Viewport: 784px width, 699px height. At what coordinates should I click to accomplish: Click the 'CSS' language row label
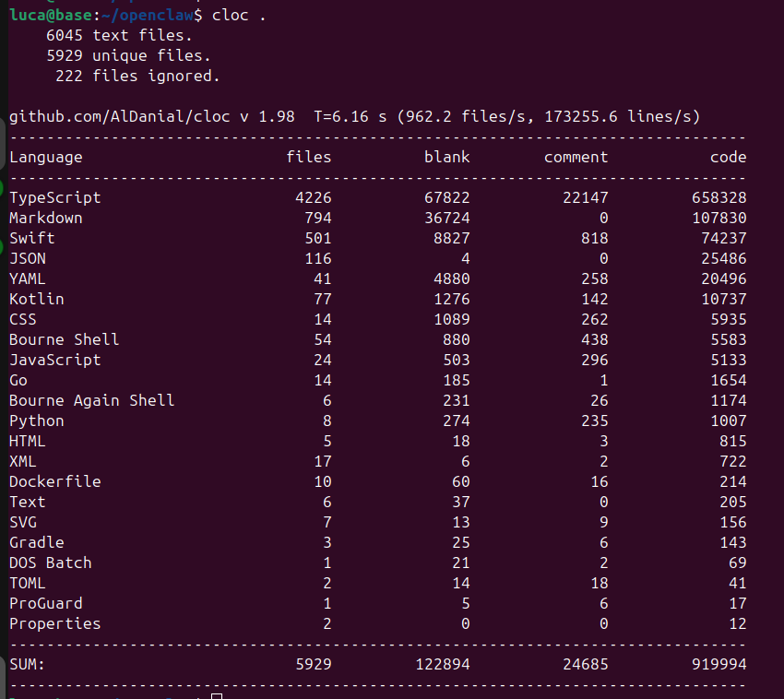coord(23,319)
